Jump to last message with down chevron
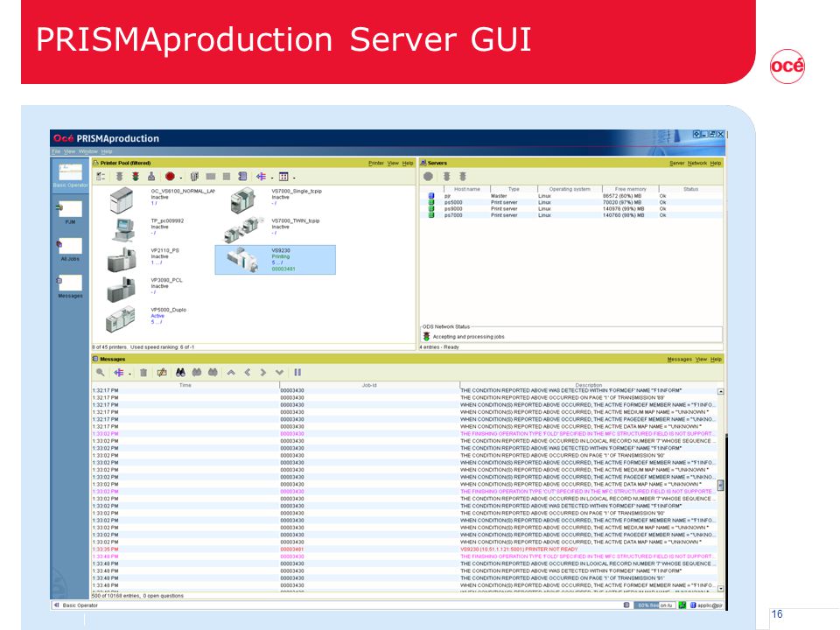The width and height of the screenshot is (840, 630). 279,373
